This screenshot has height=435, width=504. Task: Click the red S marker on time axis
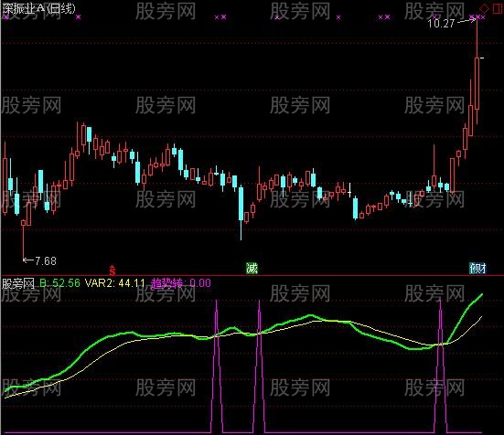click(x=113, y=271)
